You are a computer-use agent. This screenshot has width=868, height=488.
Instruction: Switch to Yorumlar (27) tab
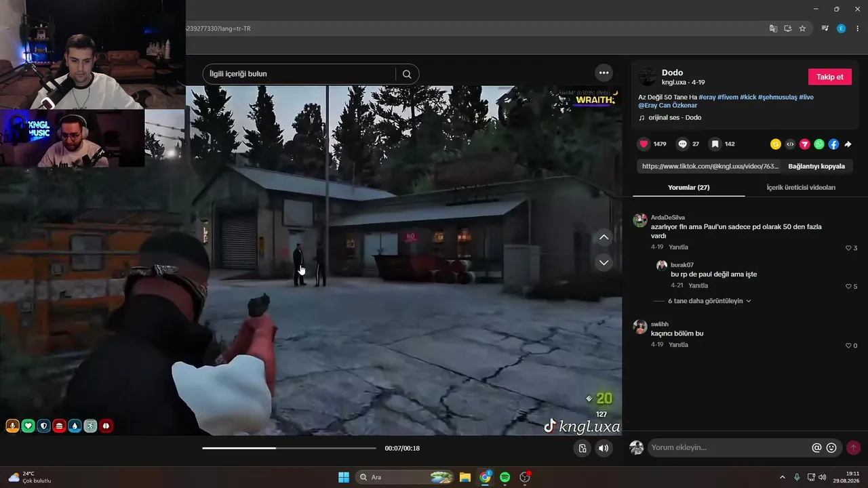point(688,187)
